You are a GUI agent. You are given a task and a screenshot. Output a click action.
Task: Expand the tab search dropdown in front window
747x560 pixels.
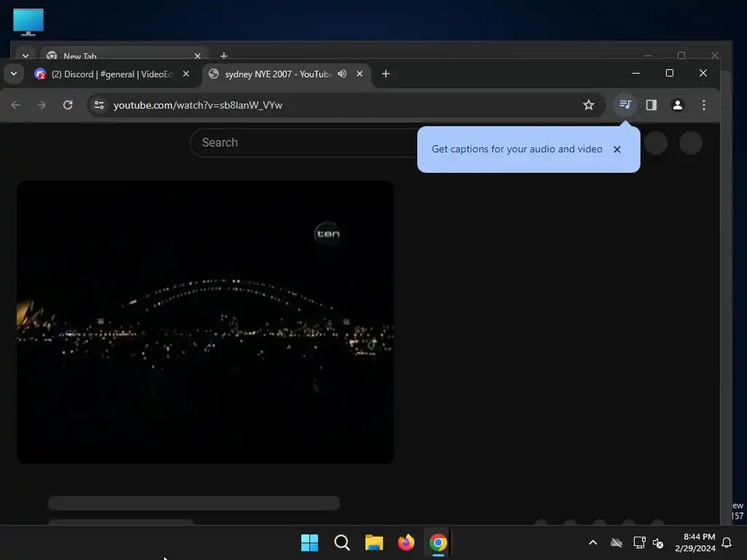tap(14, 74)
